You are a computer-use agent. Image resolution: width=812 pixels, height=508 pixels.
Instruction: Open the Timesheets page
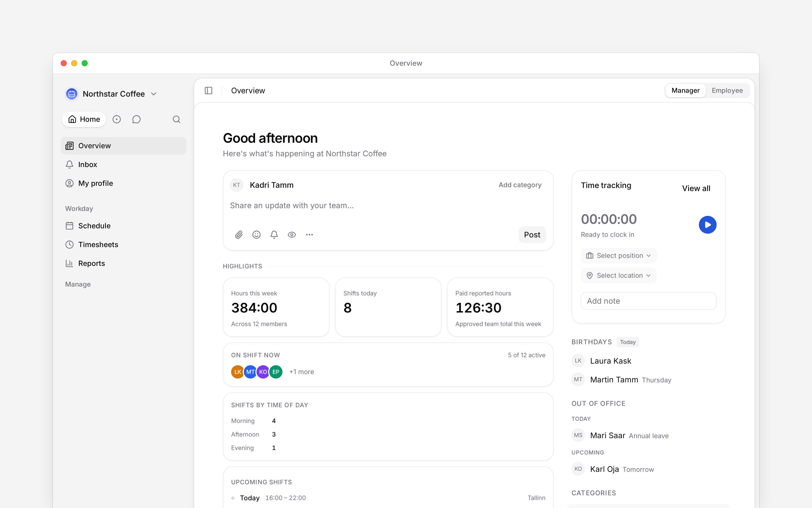pos(124,245)
